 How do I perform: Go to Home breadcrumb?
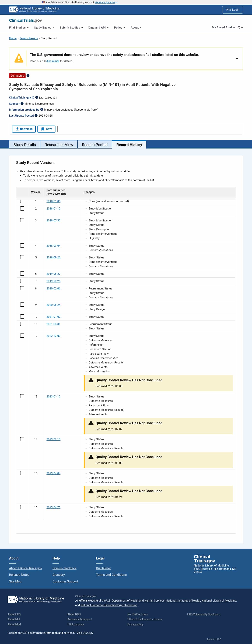click(x=13, y=38)
